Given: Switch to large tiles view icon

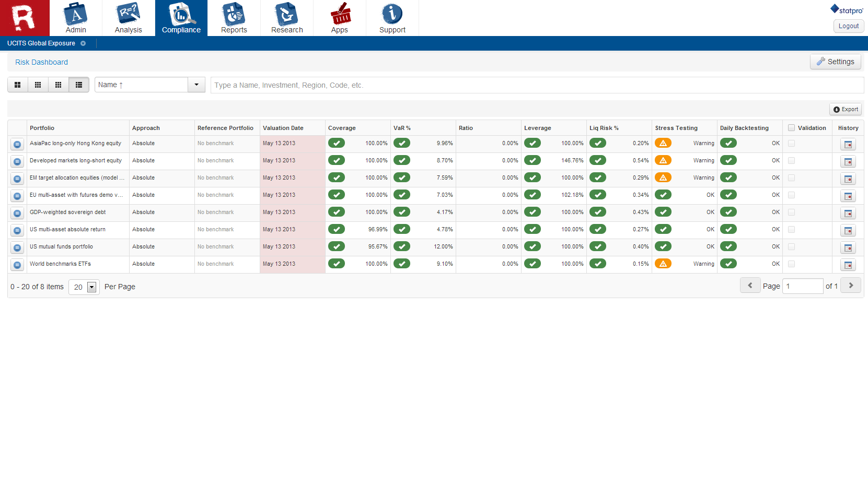Looking at the screenshot, I should pos(18,85).
